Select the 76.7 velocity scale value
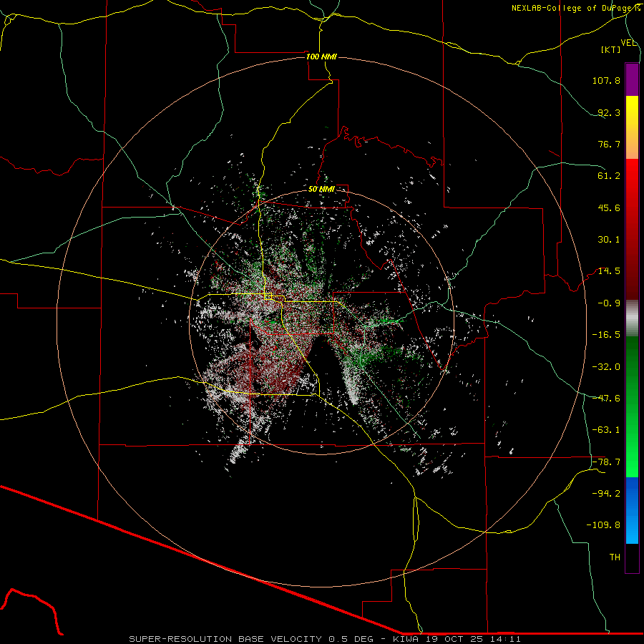The width and height of the screenshot is (644, 644). [x=609, y=144]
